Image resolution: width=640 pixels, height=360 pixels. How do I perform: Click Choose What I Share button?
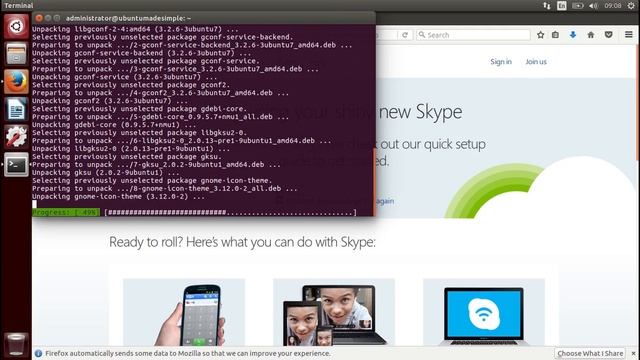pos(590,353)
